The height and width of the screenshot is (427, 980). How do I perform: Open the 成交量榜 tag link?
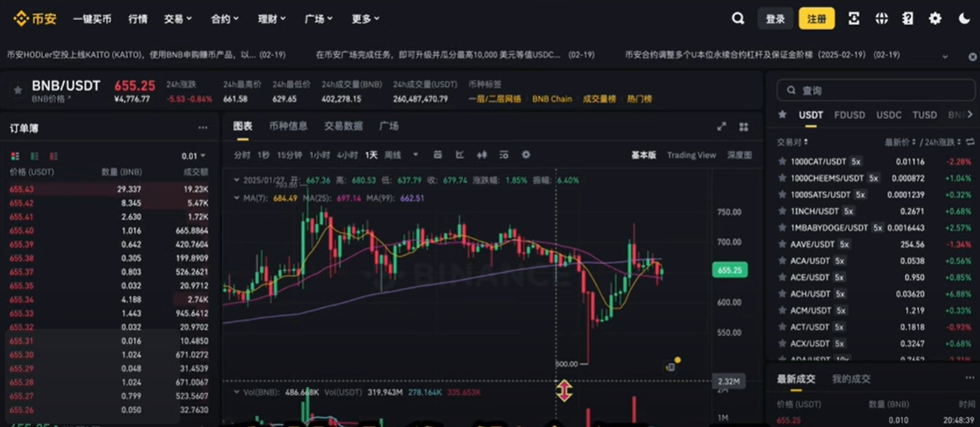coord(599,99)
